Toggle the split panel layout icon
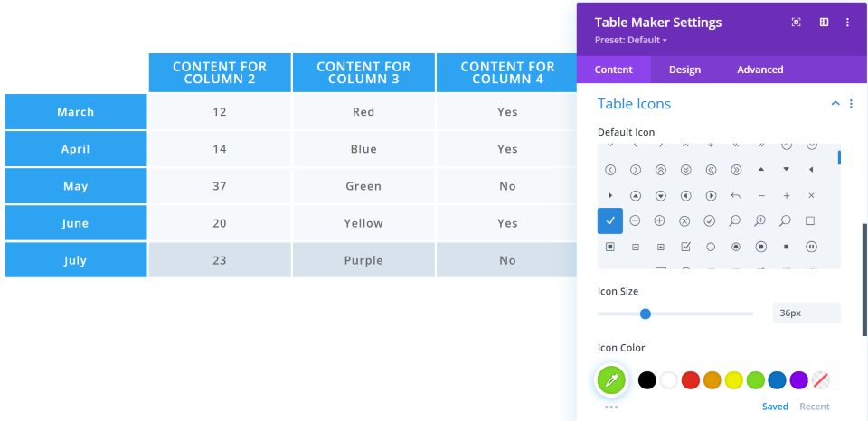Screen dimensions: 868x421 [x=824, y=23]
